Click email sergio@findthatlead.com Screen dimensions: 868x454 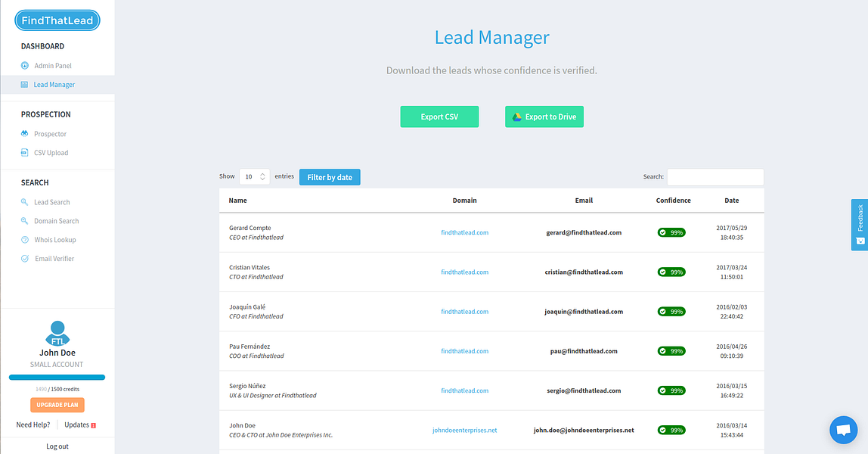(584, 390)
